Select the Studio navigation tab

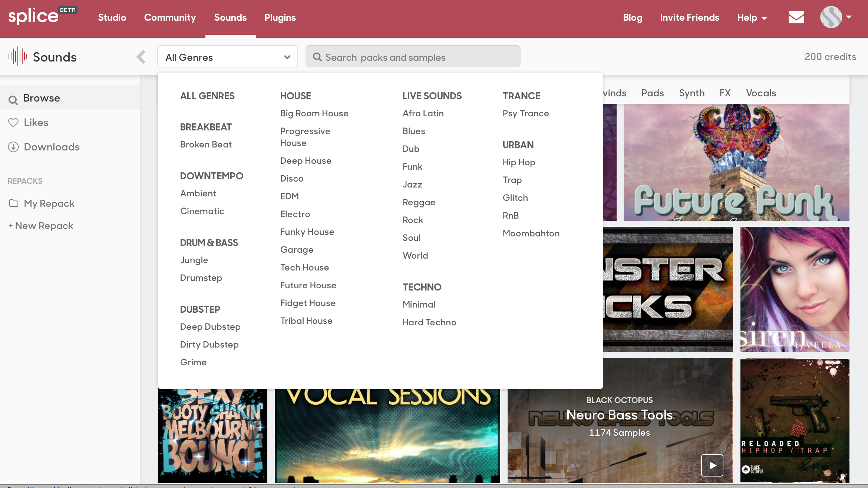point(112,17)
